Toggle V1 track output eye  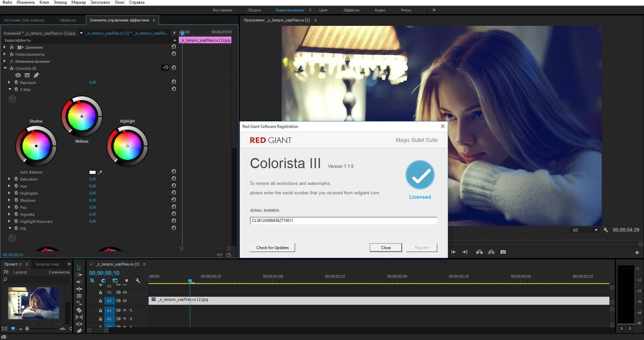click(125, 301)
